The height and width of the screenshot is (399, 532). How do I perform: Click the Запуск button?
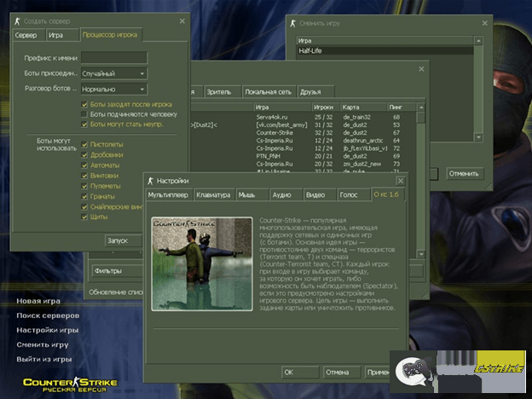(x=123, y=240)
